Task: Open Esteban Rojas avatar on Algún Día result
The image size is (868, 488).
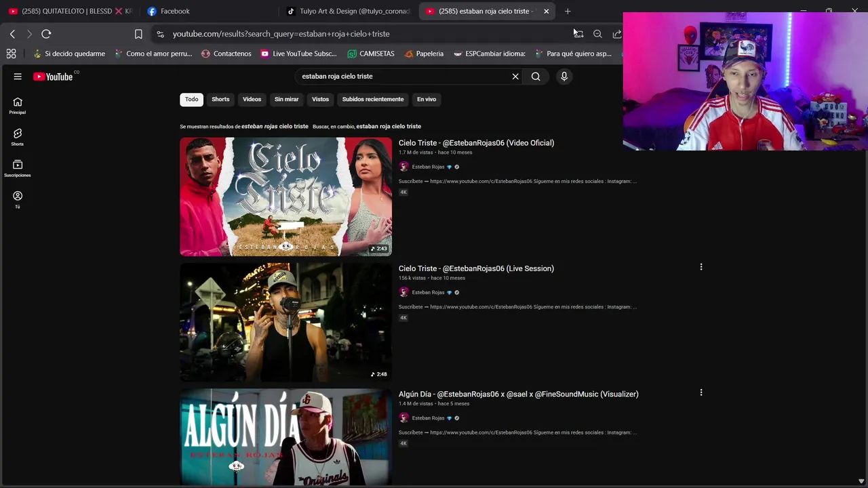Action: coord(403,418)
